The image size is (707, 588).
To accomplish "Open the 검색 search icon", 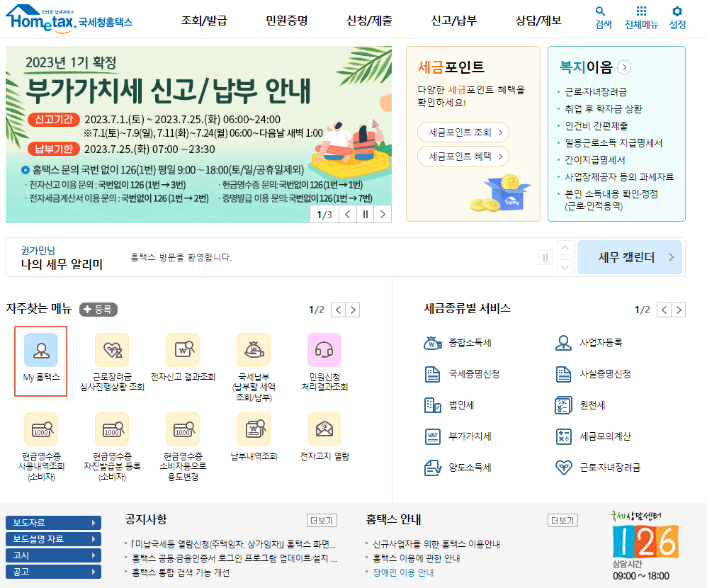I will tap(603, 18).
